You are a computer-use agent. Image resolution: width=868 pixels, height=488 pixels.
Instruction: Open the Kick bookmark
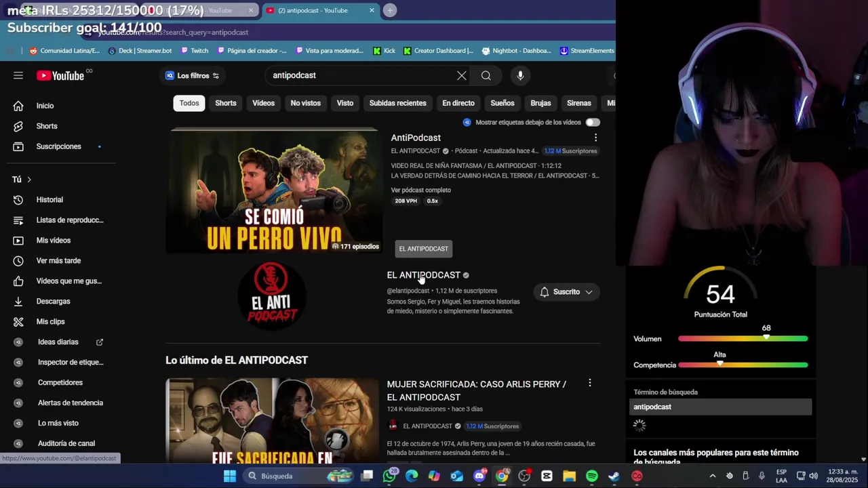(x=384, y=51)
